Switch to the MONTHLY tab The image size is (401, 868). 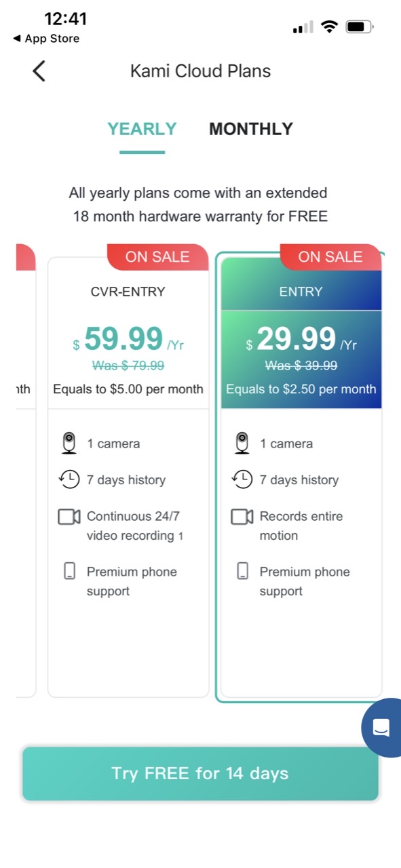click(251, 129)
